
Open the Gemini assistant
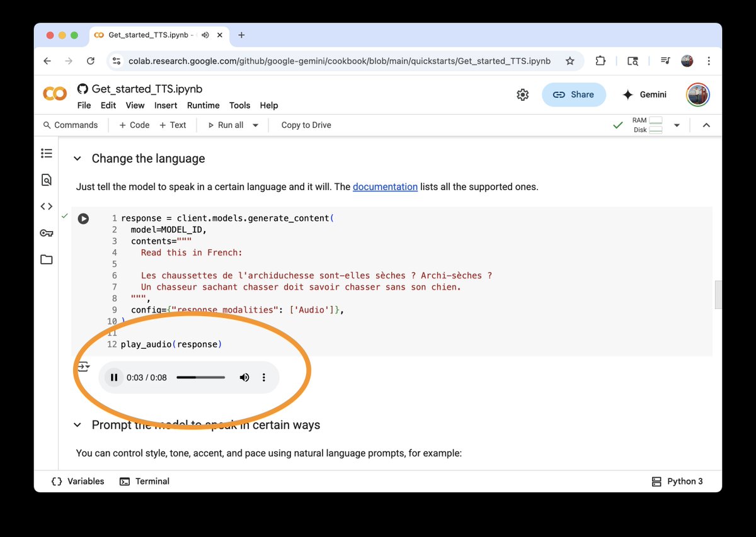644,94
